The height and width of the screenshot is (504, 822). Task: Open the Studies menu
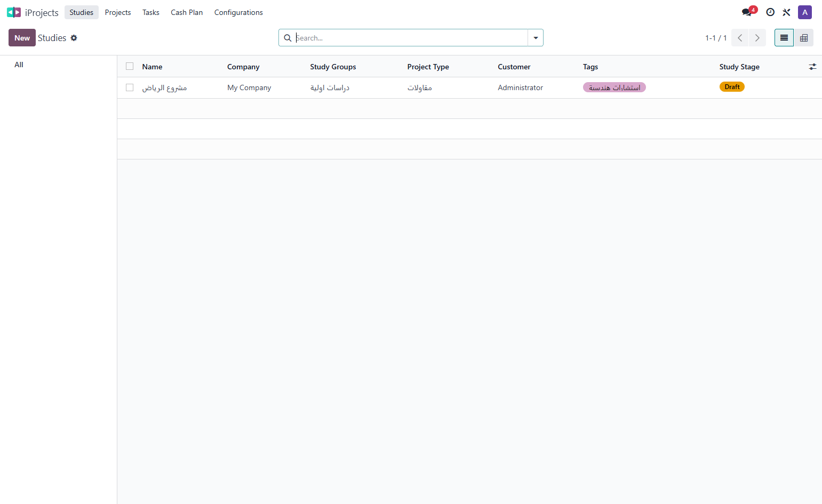click(x=82, y=12)
